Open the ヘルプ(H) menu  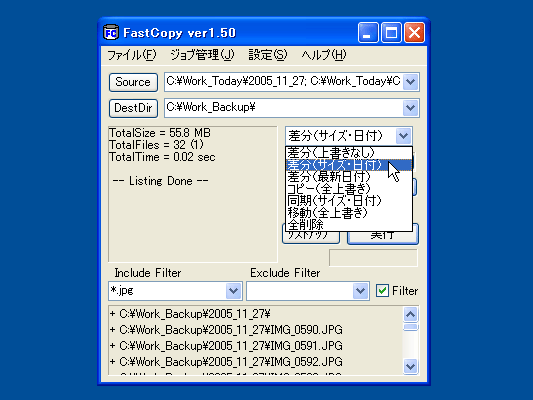[324, 55]
